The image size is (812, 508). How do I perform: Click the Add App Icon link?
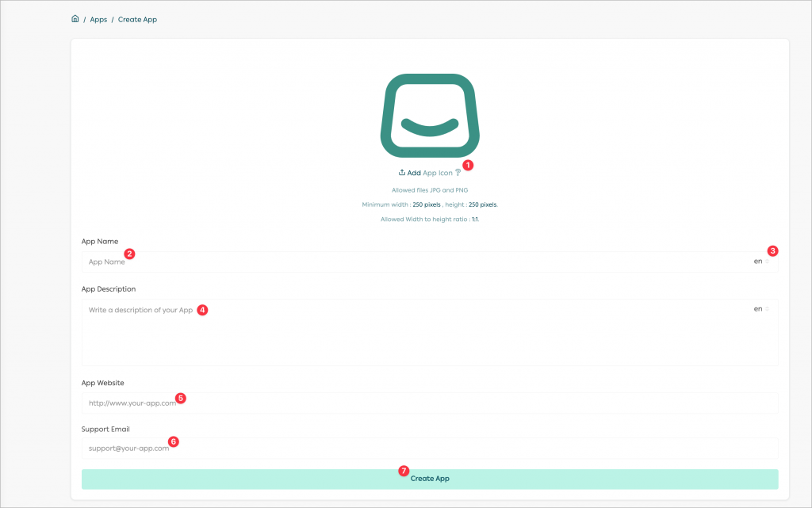point(428,172)
